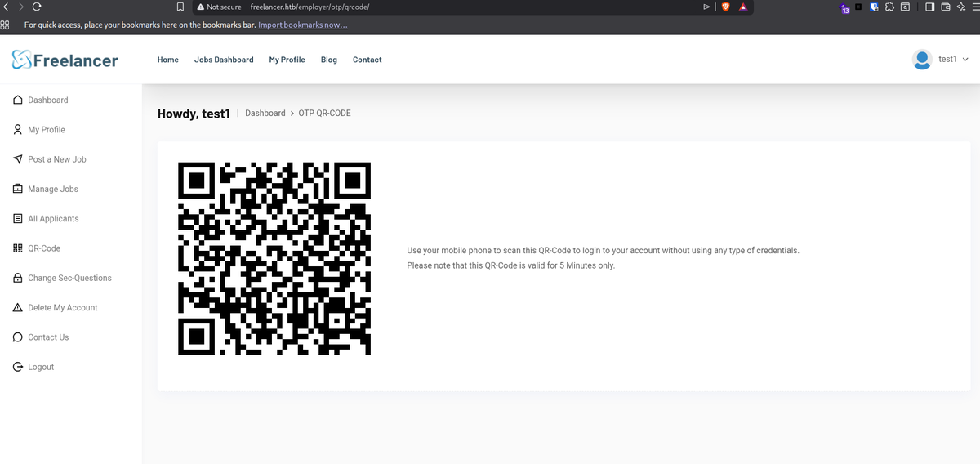This screenshot has height=464, width=980.
Task: Open Contact Us sidebar link
Action: click(x=48, y=337)
